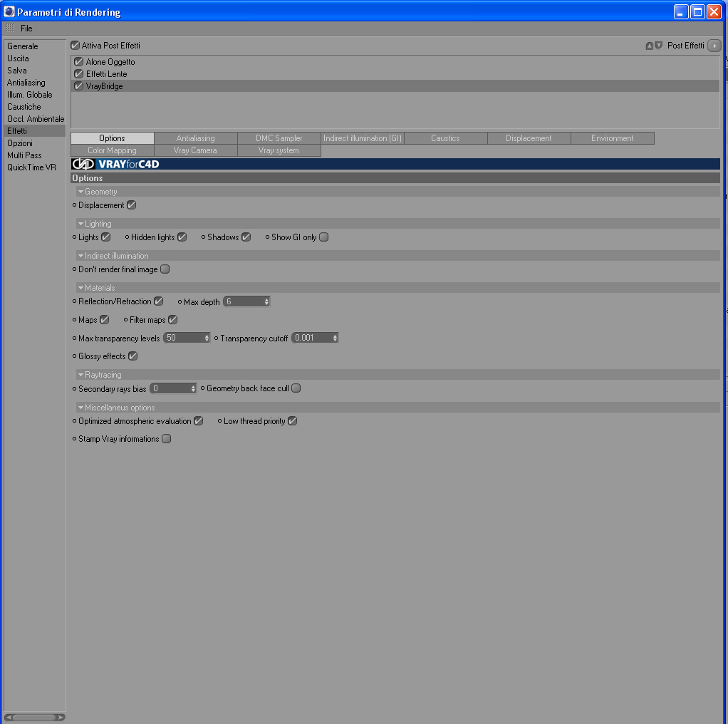Viewport: 728px width, 724px height.
Task: Open the File menu
Action: click(26, 29)
